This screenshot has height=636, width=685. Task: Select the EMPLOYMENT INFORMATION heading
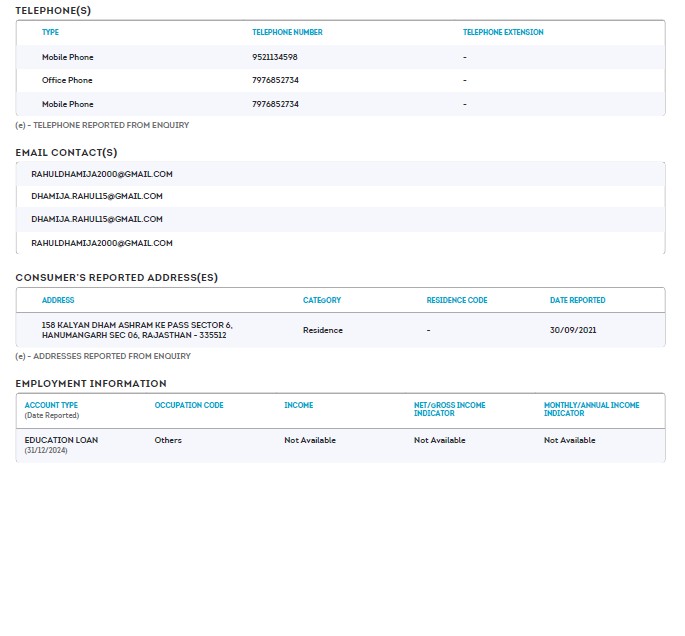pyautogui.click(x=91, y=383)
